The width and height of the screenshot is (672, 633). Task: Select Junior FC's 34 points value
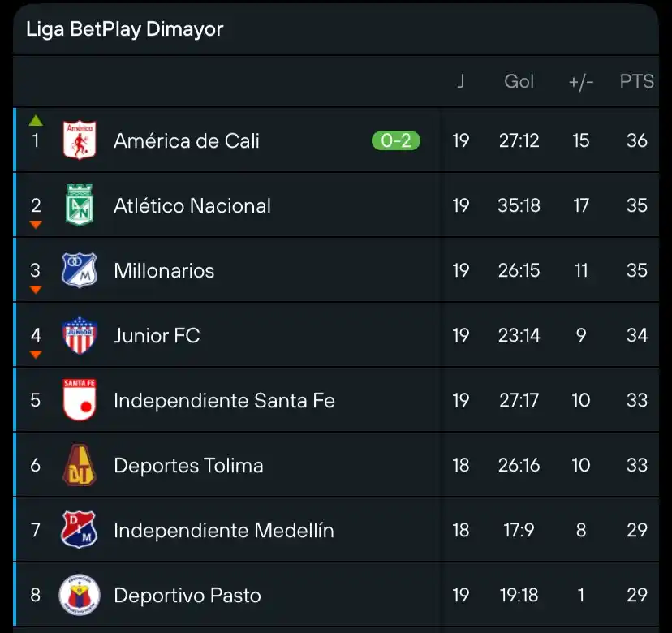click(x=637, y=335)
